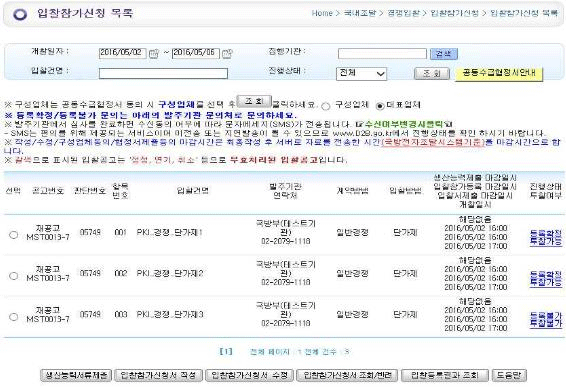Click 입찰건명 column header
The width and height of the screenshot is (566, 387).
click(x=193, y=191)
